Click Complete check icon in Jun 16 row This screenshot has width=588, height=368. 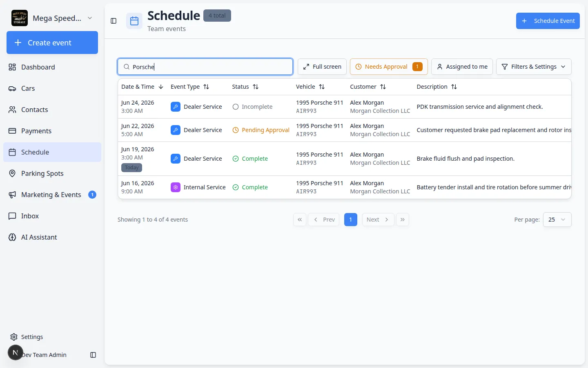coord(236,187)
